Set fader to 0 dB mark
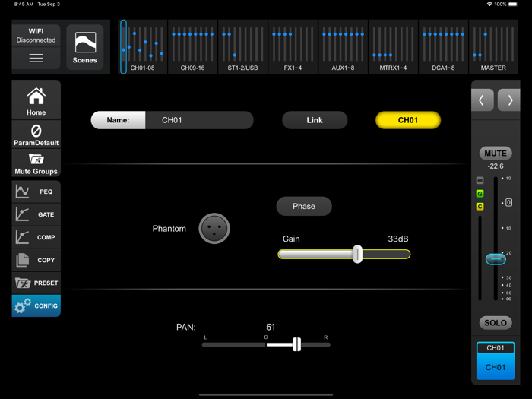 508,203
